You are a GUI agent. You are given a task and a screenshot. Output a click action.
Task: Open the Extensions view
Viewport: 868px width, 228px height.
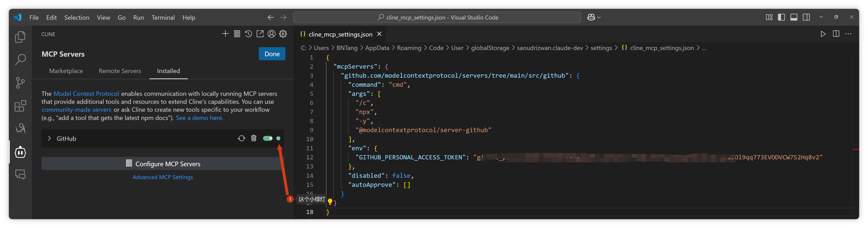(20, 106)
